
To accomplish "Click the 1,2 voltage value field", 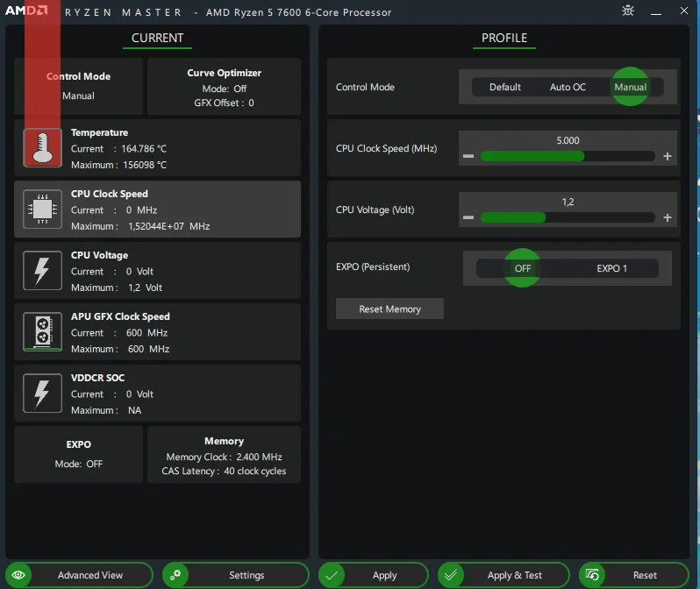I will pyautogui.click(x=568, y=202).
